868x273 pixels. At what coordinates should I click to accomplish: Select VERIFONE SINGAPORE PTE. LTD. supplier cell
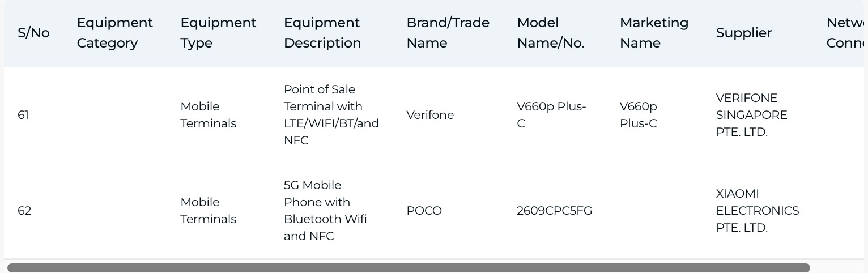752,115
